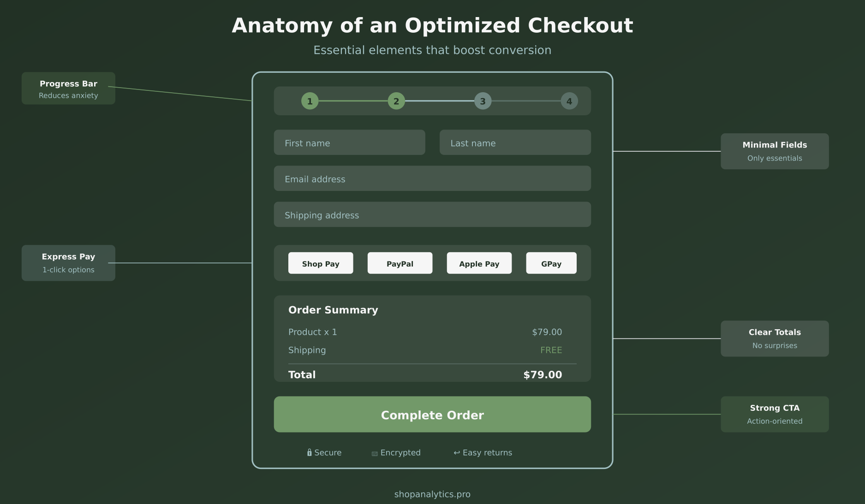
Task: Click the Strong CTA annotation
Action: (x=775, y=414)
